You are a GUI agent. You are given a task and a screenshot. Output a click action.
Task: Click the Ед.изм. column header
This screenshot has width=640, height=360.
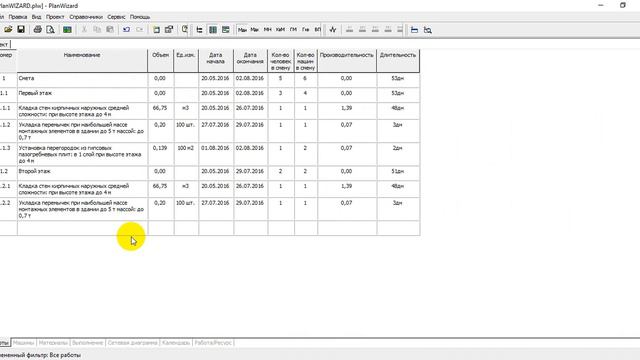186,61
